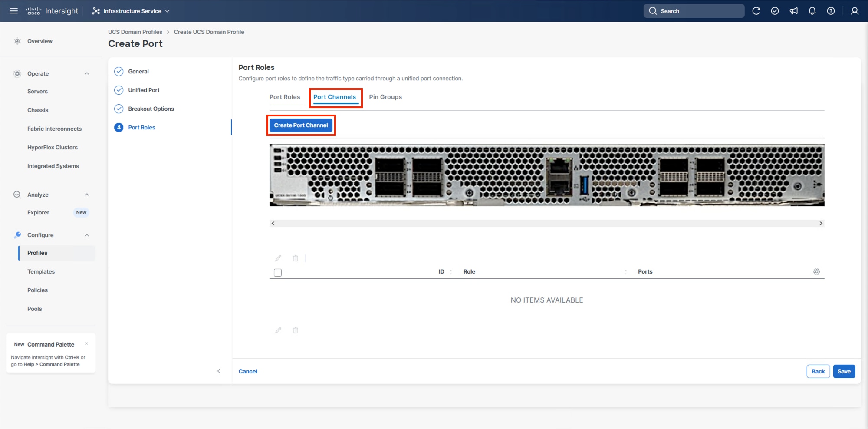The height and width of the screenshot is (429, 868).
Task: Click the horizontal scrollbar right arrow
Action: point(821,224)
